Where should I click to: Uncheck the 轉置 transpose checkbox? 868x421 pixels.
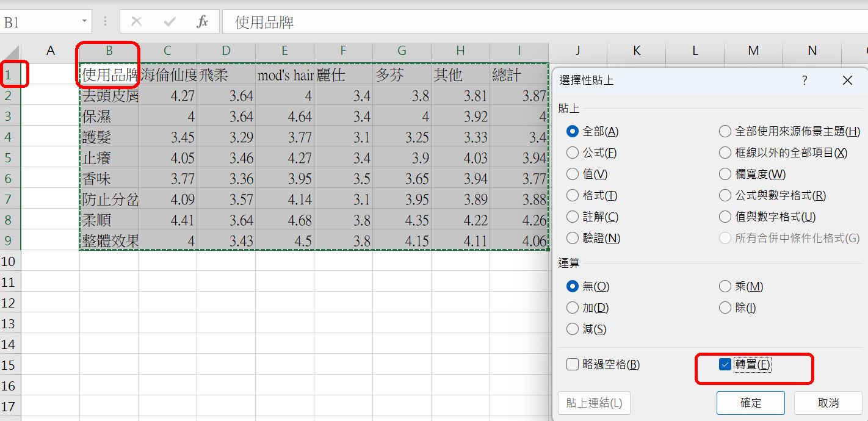click(x=725, y=365)
